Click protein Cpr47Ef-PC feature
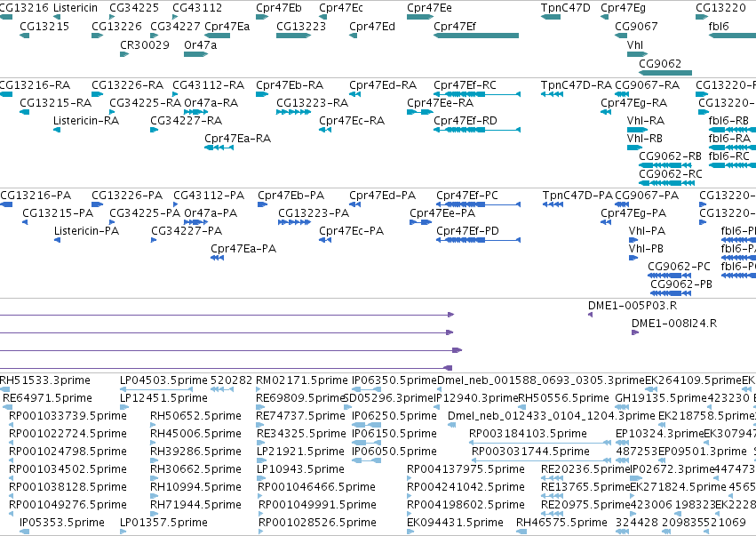The height and width of the screenshot is (536, 756). 478,204
